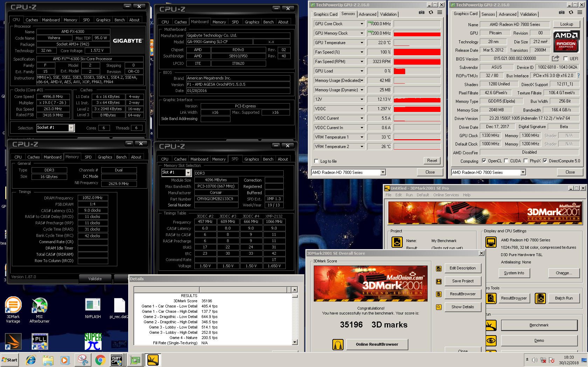
Task: Switch to Caches tab in top-left CPU-Z window
Action: [32, 20]
